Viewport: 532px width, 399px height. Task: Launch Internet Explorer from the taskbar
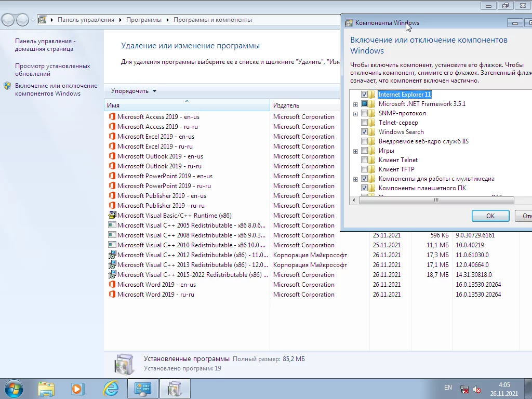111,389
